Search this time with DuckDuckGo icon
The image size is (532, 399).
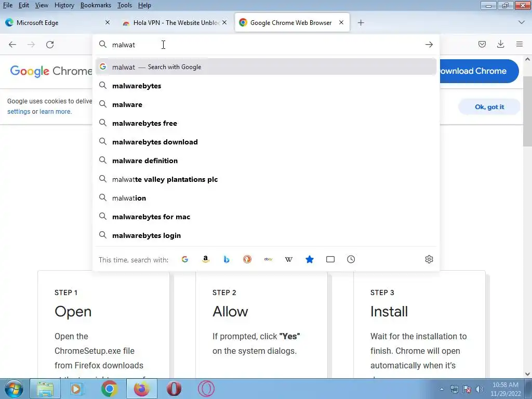pos(247,260)
